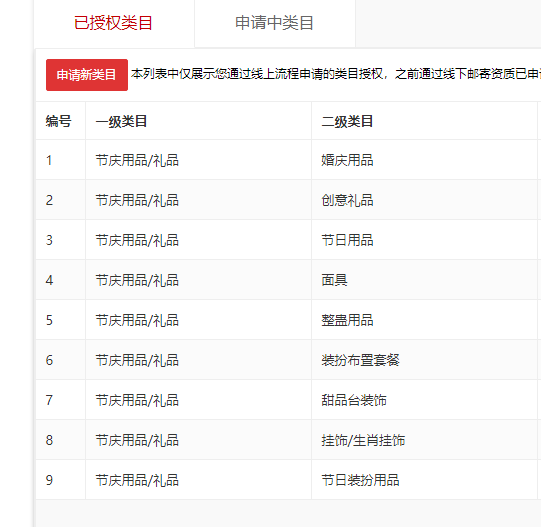Click the 二级类目 column header
Viewport: 541px width, 527px height.
pos(347,121)
